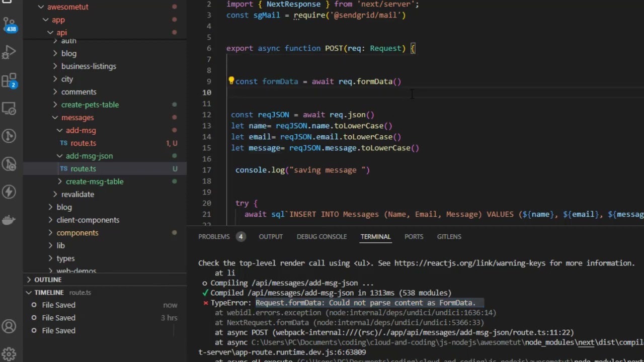Click the TS icon of add-msg-json route.ts
Image resolution: width=644 pixels, height=362 pixels.
(x=64, y=169)
